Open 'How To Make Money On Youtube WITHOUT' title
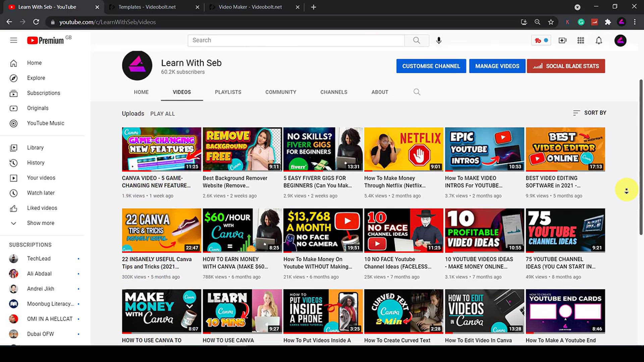 tap(318, 263)
